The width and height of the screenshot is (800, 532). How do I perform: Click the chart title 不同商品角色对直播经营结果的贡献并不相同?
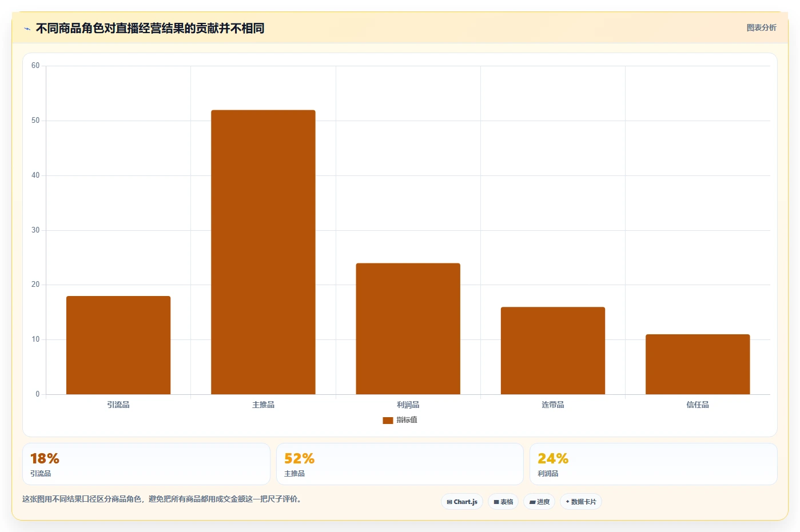coord(150,29)
